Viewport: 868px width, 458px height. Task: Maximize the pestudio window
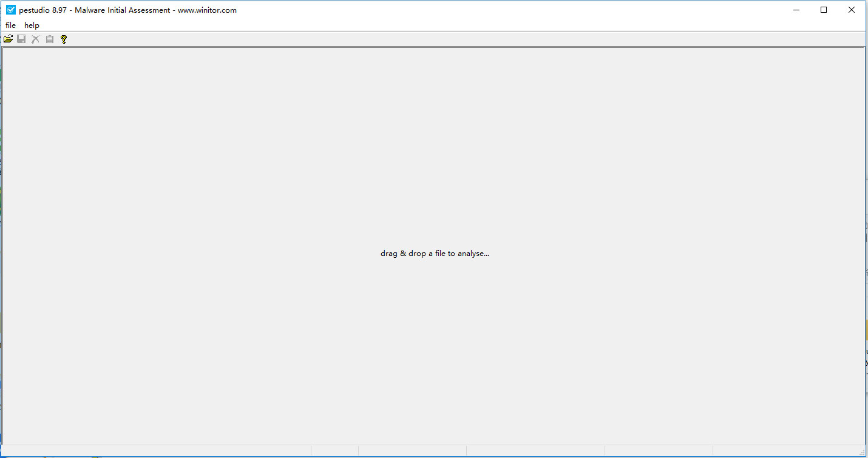point(824,10)
